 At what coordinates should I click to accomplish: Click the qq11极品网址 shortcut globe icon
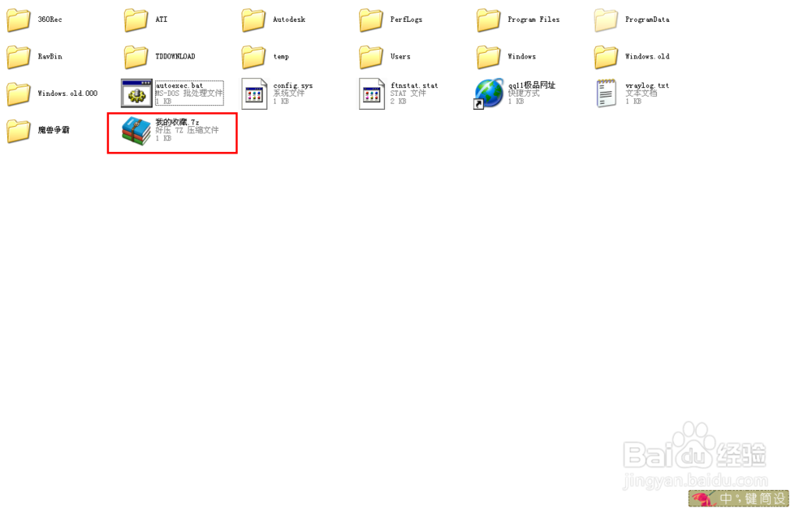(489, 93)
